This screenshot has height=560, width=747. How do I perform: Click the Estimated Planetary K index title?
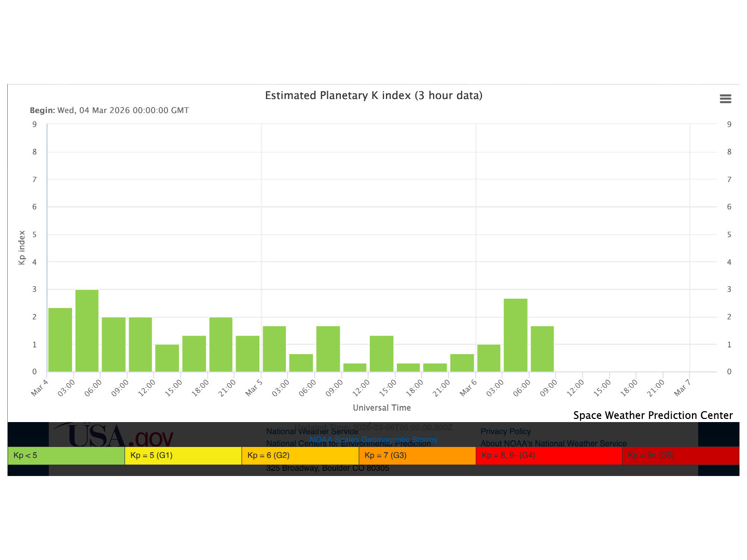pos(374,95)
